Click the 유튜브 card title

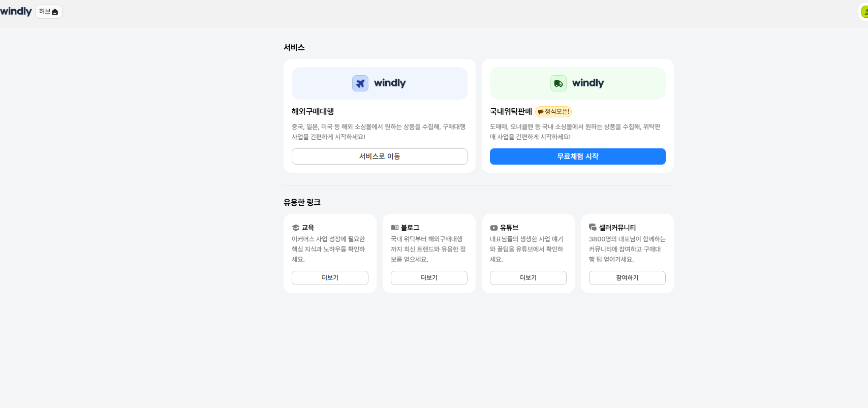(509, 228)
